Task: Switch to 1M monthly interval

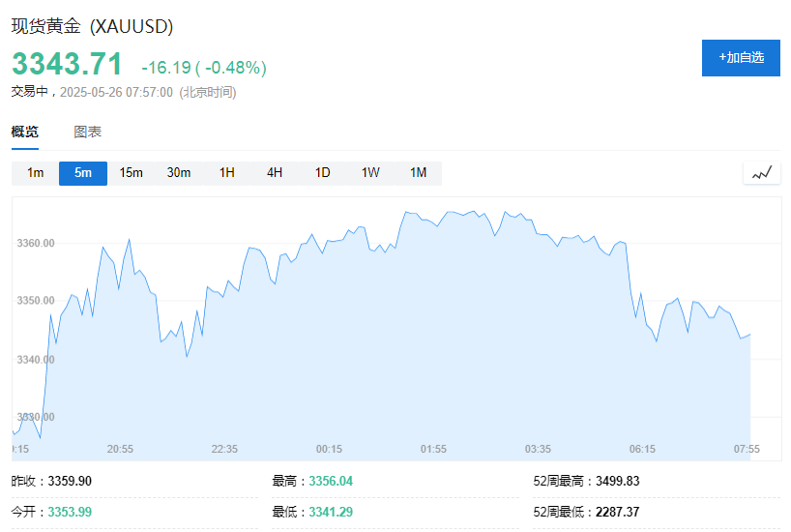Action: [418, 173]
